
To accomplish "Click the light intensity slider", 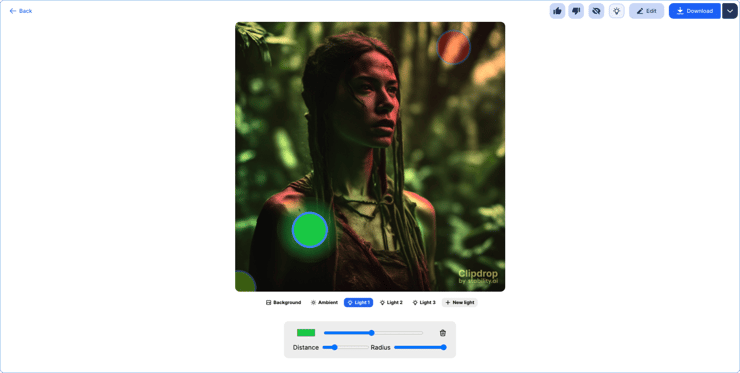I will click(x=373, y=333).
